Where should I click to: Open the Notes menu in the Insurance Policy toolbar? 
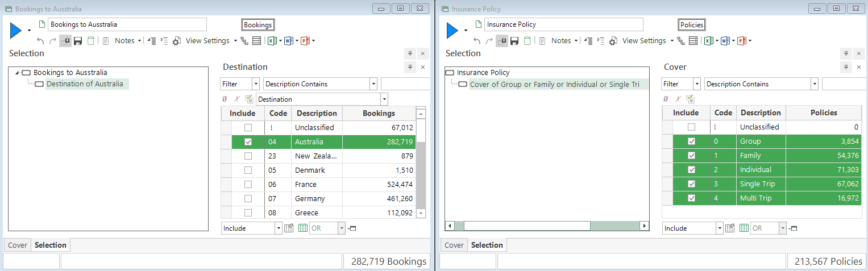[x=564, y=41]
